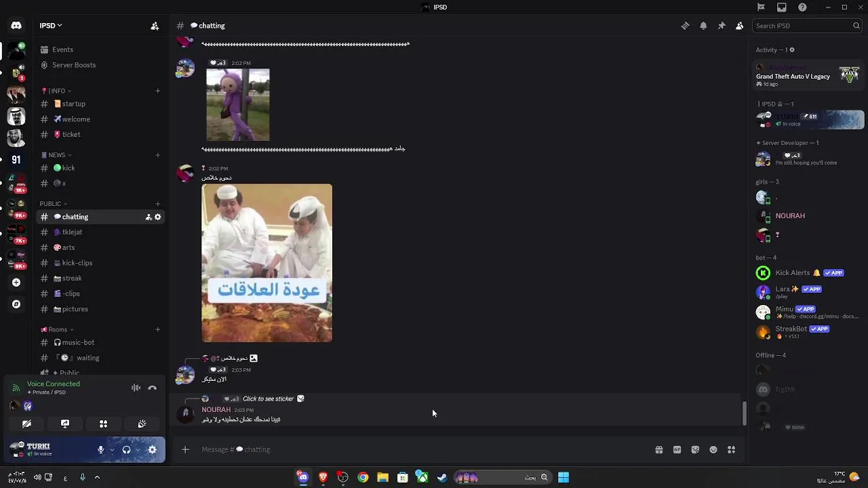Open the emoji picker
This screenshot has height=488, width=868.
[713, 449]
